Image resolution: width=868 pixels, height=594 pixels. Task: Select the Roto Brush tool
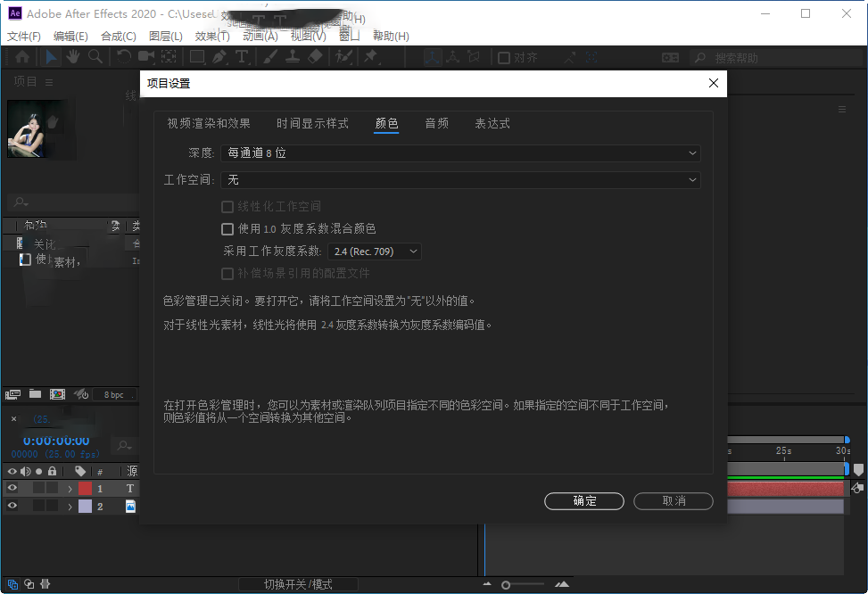[343, 56]
